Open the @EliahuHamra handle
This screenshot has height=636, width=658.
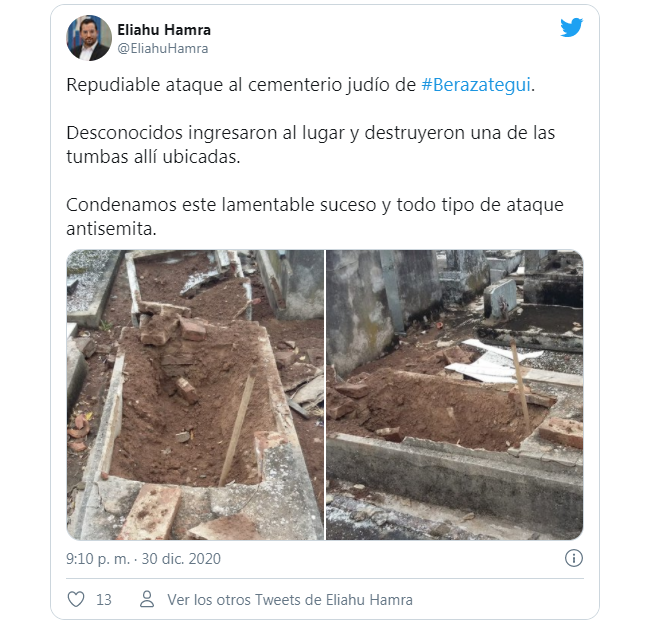click(x=162, y=49)
